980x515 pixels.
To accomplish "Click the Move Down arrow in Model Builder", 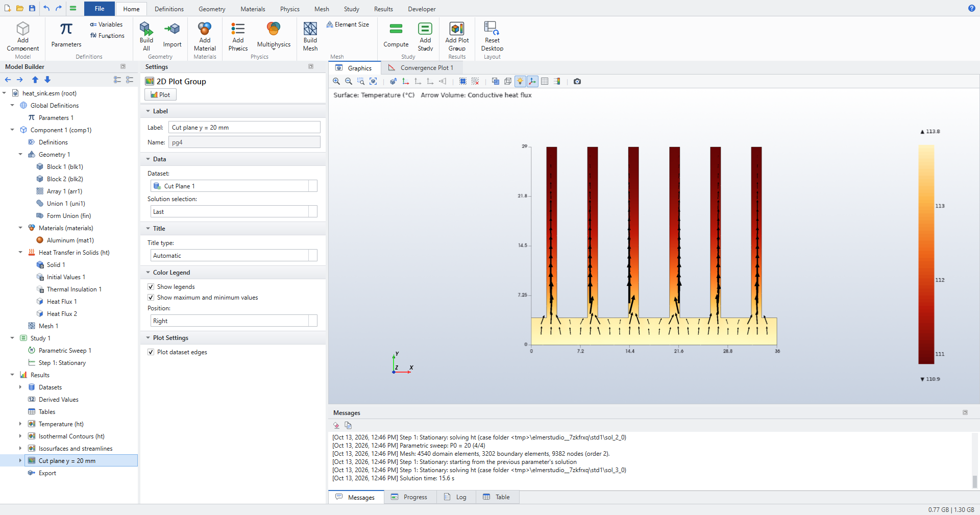I will pos(47,80).
